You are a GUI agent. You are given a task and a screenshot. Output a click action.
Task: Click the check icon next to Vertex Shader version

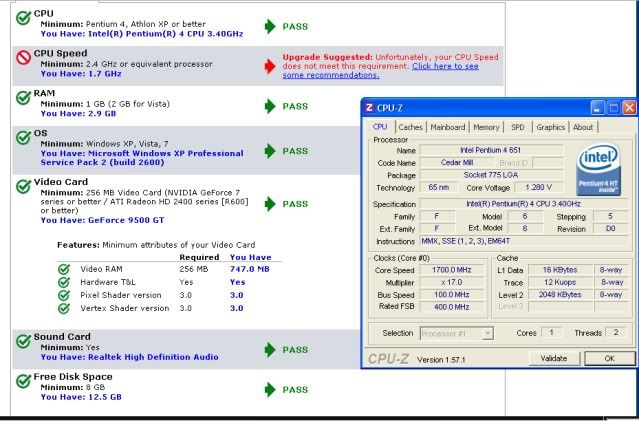tap(64, 309)
